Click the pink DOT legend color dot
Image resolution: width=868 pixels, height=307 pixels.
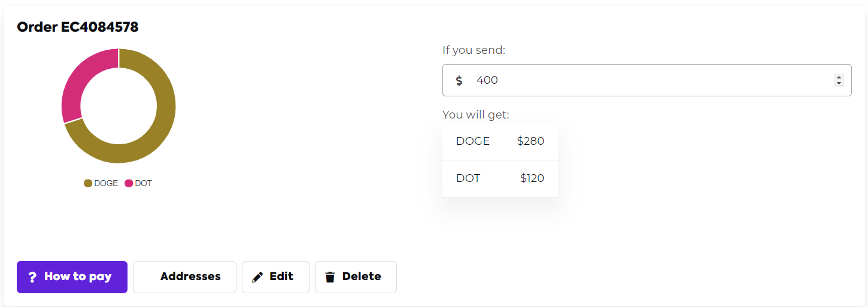129,183
